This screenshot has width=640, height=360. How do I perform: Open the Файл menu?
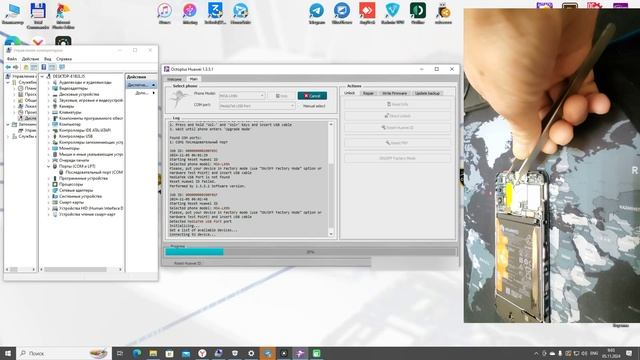coord(11,59)
